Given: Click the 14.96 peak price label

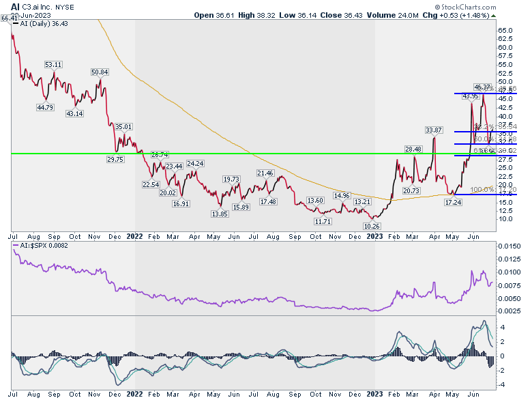Looking at the screenshot, I should 342,196.
